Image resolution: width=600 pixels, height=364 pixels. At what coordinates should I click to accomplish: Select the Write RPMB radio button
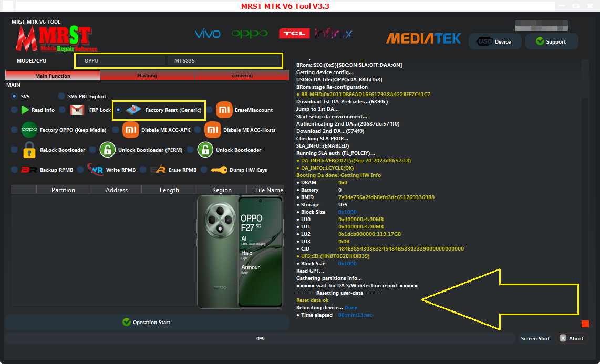tap(80, 170)
